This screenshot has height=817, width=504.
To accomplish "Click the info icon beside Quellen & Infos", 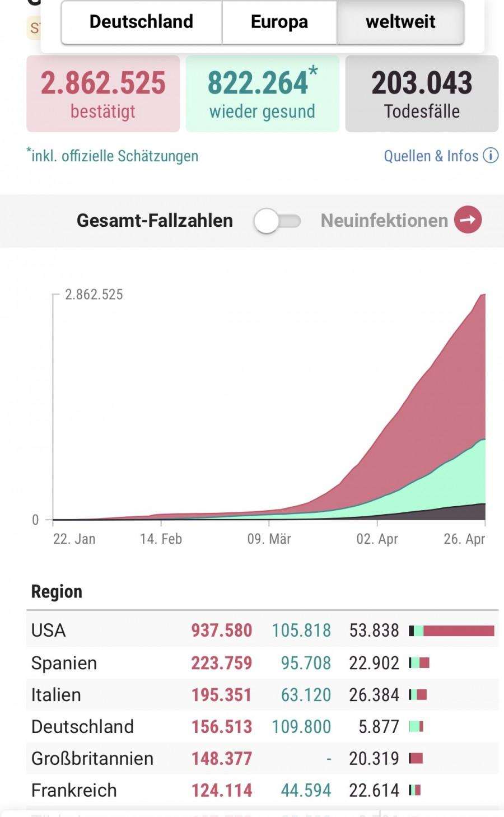I will tap(491, 156).
